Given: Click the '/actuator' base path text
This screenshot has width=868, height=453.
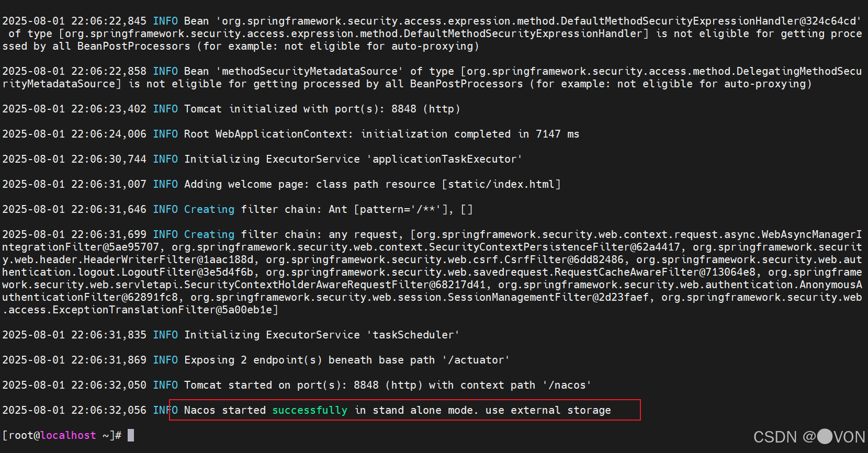Looking at the screenshot, I should click(x=476, y=360).
